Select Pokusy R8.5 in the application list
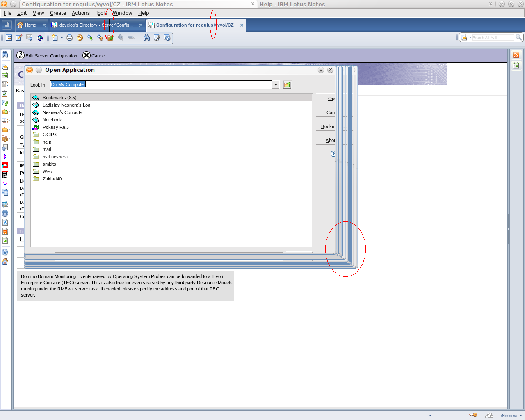The image size is (525, 420). [x=55, y=127]
